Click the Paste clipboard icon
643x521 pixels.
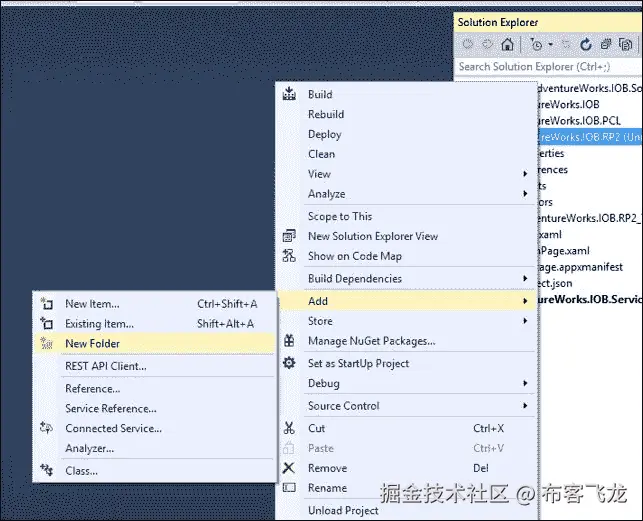[289, 448]
